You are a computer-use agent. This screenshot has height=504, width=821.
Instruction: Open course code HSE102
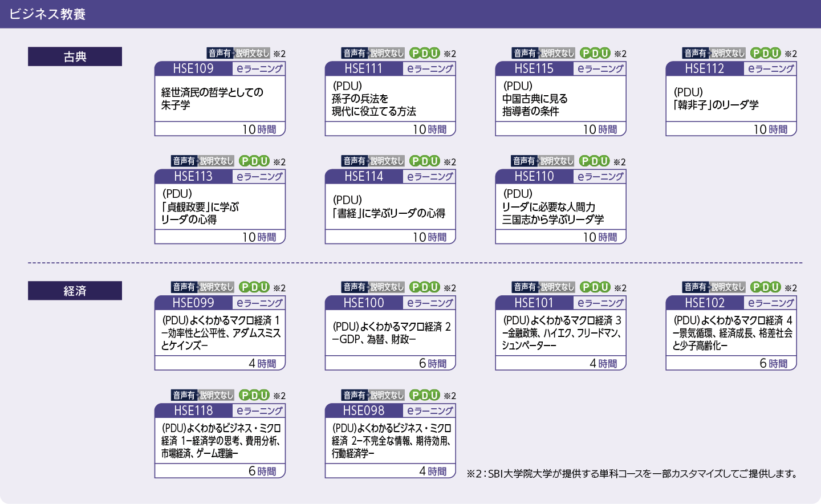[705, 303]
